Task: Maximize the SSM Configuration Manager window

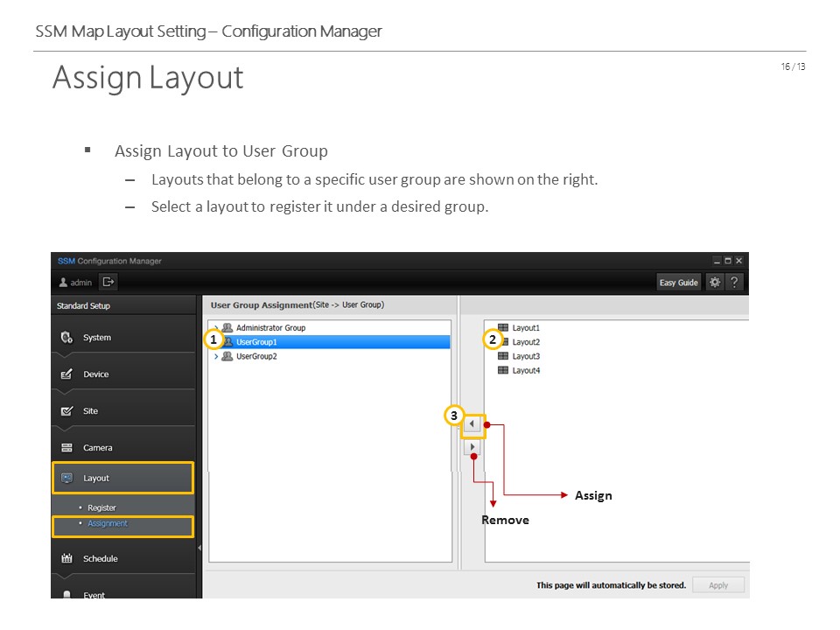Action: coord(727,261)
